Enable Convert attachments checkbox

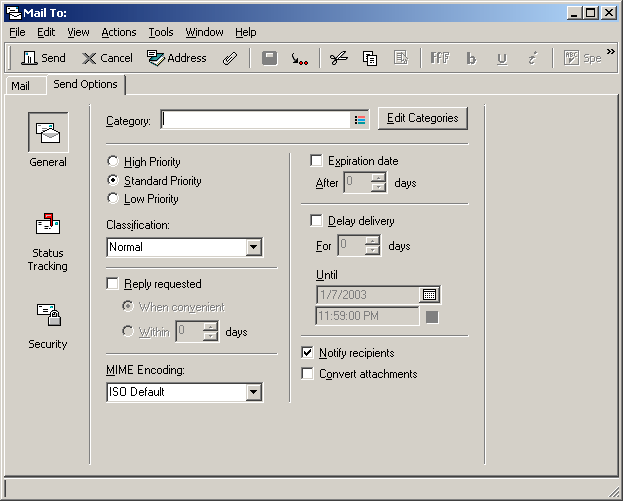click(308, 373)
